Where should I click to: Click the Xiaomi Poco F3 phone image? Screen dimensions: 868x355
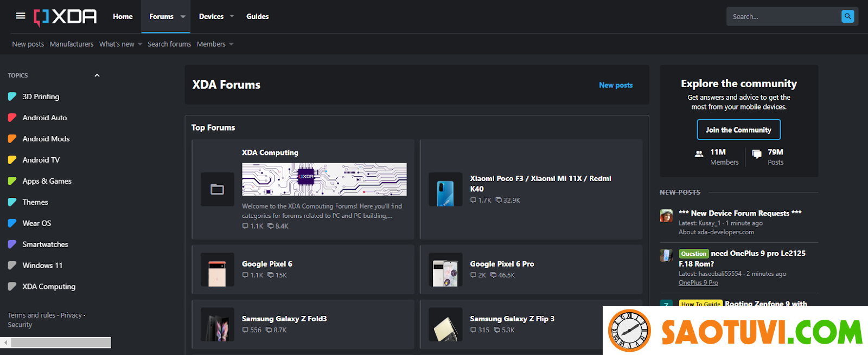(445, 190)
